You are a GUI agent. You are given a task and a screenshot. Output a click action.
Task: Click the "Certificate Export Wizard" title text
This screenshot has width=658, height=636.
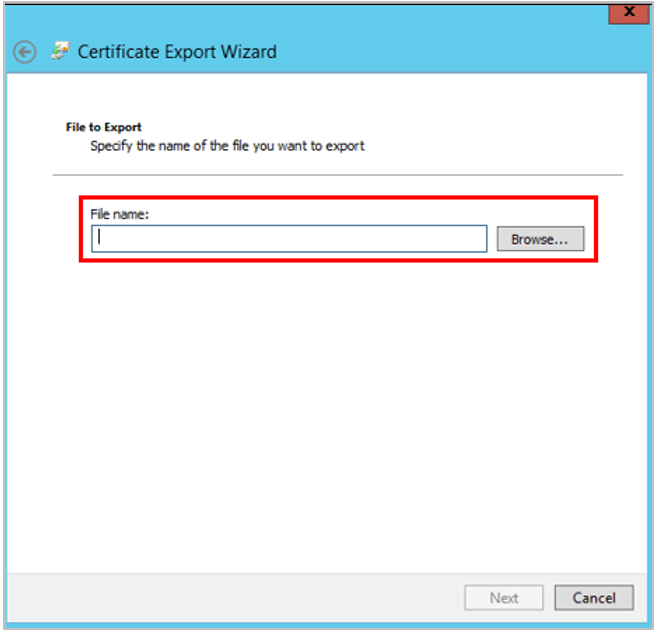click(177, 52)
